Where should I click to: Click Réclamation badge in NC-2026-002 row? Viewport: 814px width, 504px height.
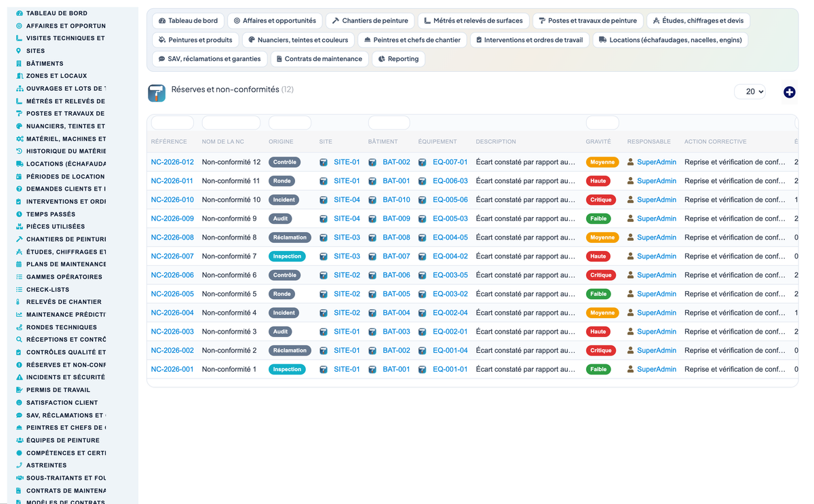[x=290, y=351]
